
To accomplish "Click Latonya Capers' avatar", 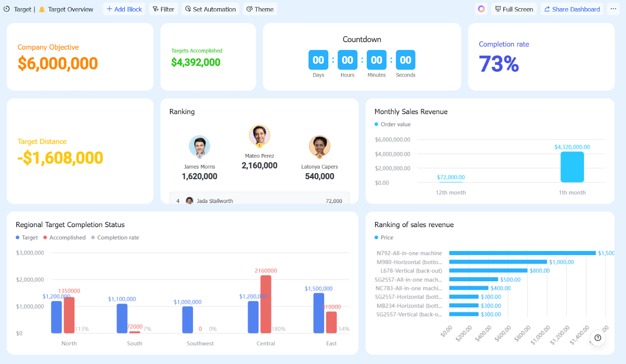I will [320, 147].
